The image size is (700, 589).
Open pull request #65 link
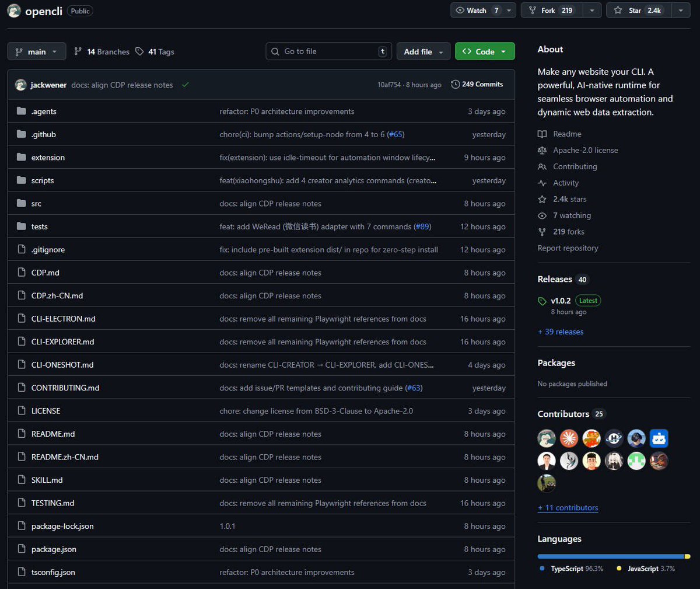click(x=395, y=134)
